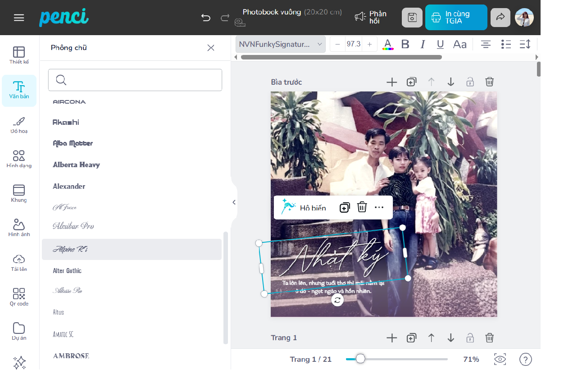Open the line spacing options

pos(525,44)
